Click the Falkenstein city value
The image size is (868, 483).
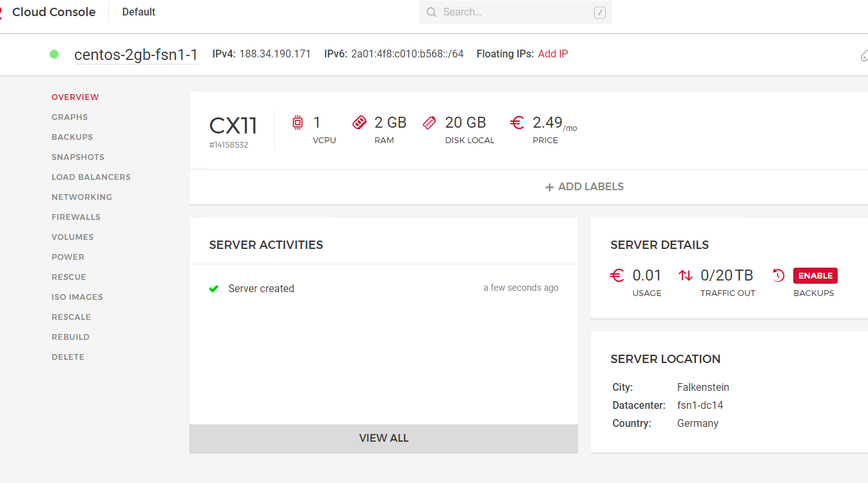point(703,388)
